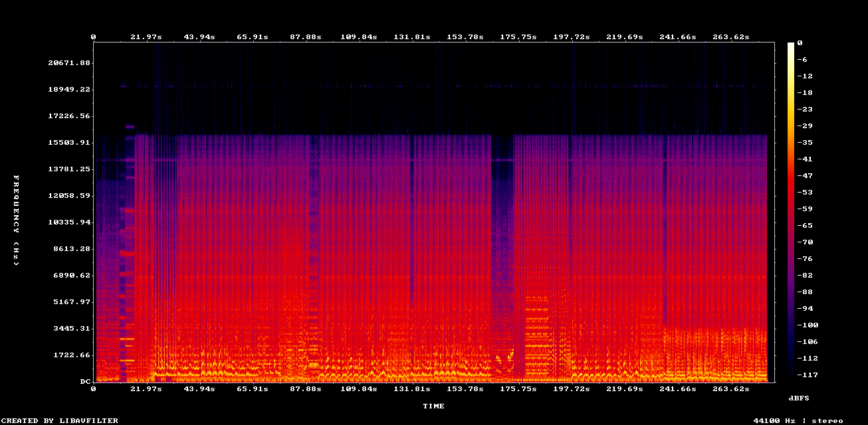Select the -65 dBFS scale value

pyautogui.click(x=804, y=225)
